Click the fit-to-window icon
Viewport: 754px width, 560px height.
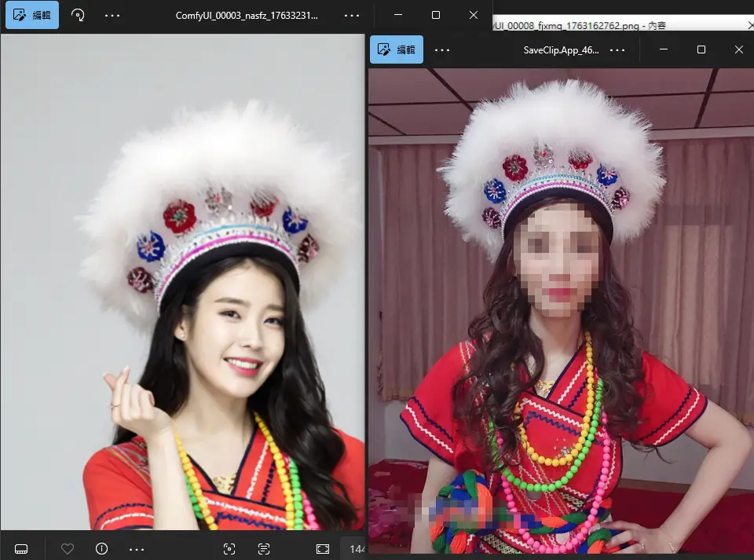click(x=323, y=548)
